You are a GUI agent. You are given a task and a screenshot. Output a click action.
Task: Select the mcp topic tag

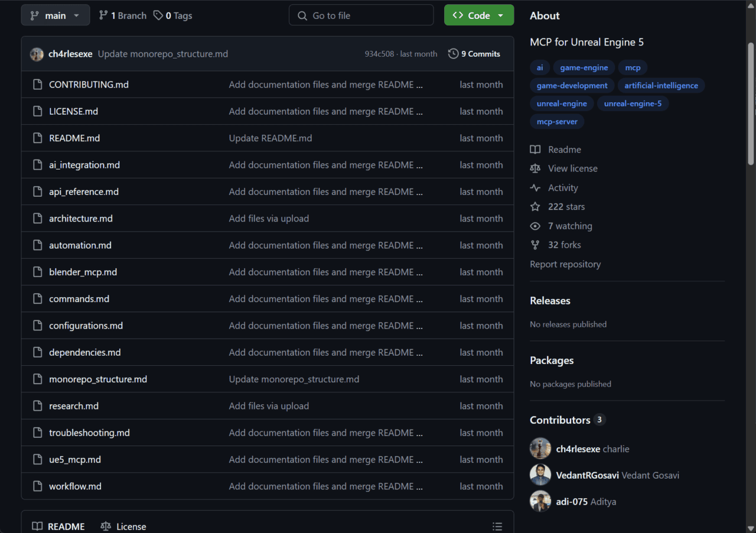click(633, 67)
